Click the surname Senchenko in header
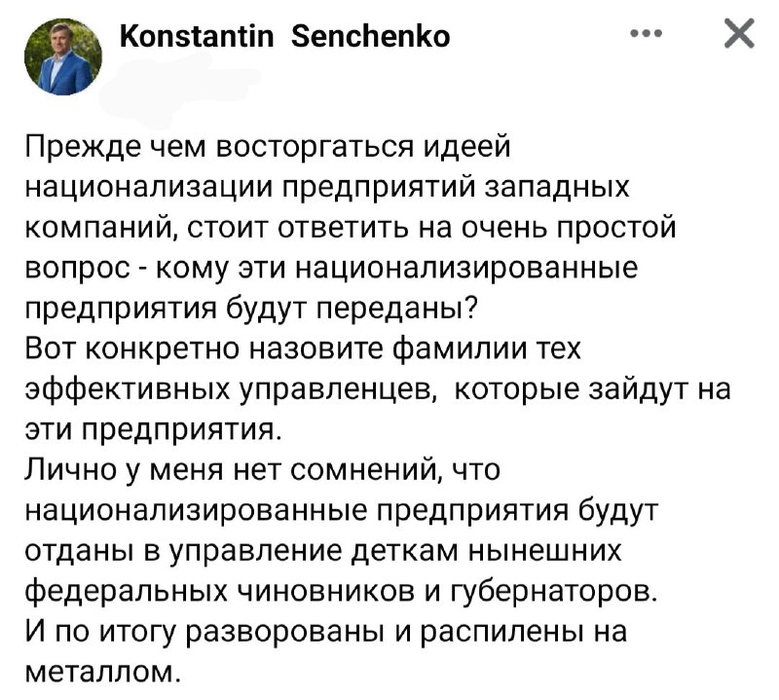The image size is (779, 700). pyautogui.click(x=370, y=36)
